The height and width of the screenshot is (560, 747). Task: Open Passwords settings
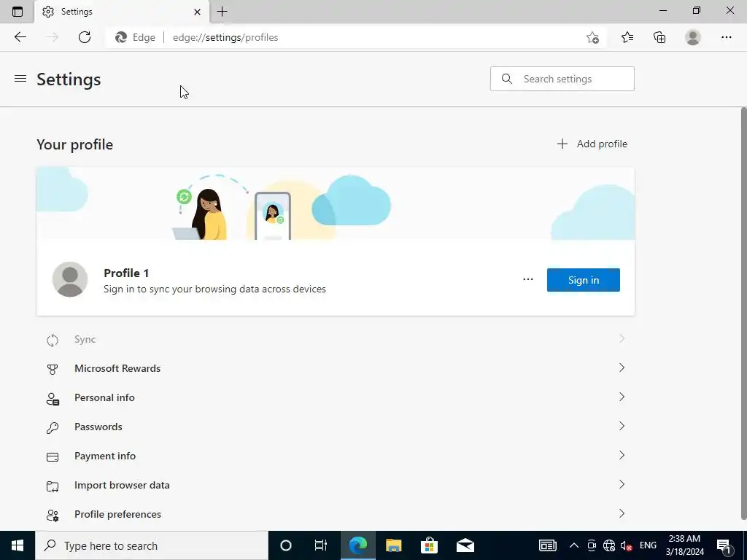pos(336,427)
